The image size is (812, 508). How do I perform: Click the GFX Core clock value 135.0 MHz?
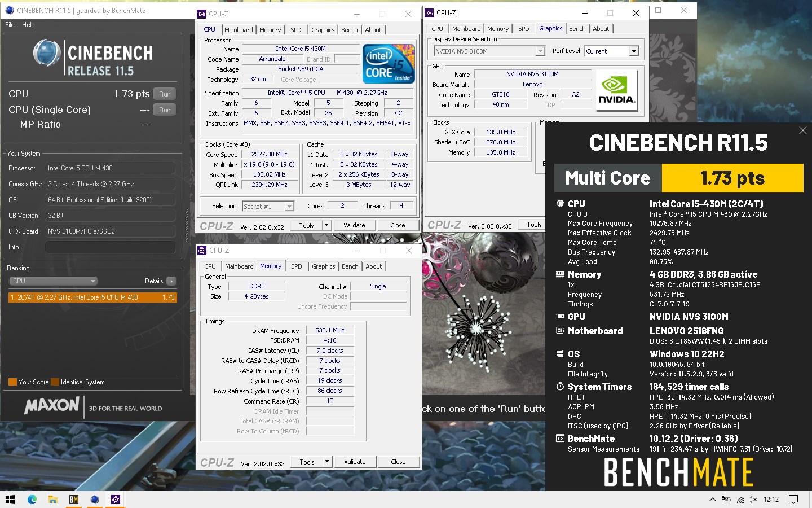501,132
